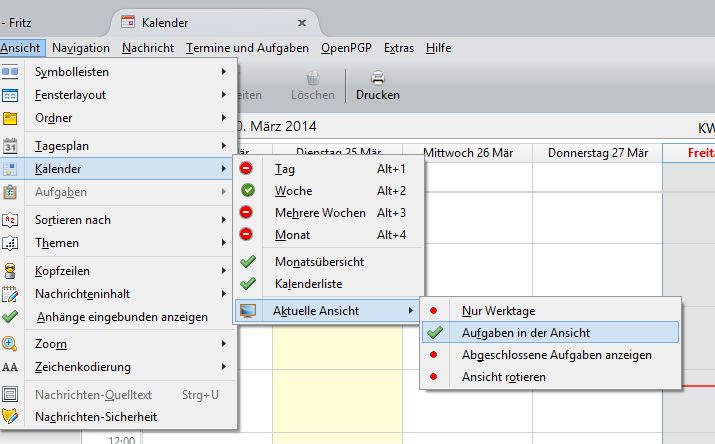Click the Fensterlayout menu icon
Image resolution: width=715 pixels, height=444 pixels.
(10, 95)
